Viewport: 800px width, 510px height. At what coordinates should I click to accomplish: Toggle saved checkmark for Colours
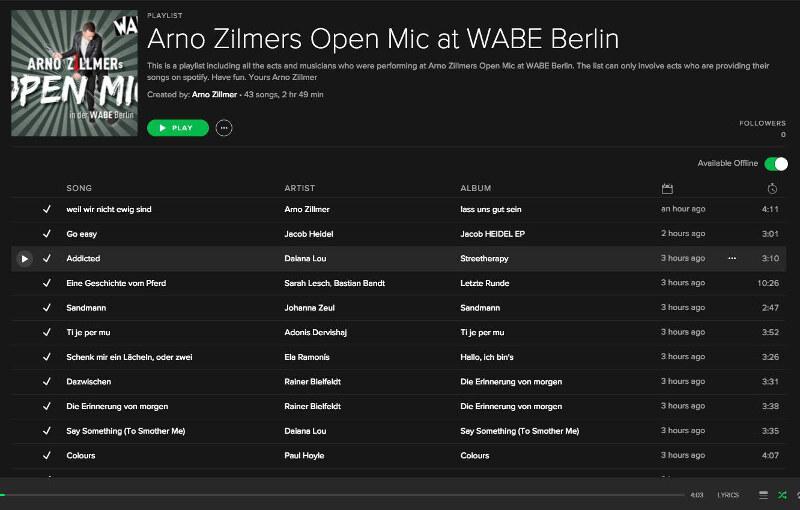(x=46, y=455)
